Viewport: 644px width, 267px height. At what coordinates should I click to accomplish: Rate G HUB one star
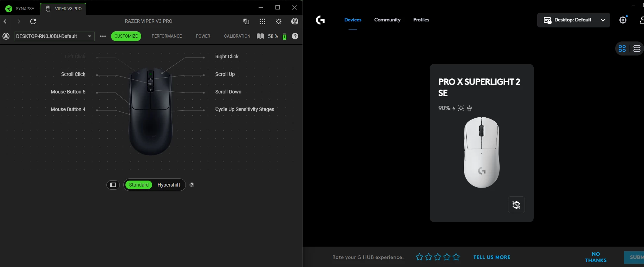click(x=419, y=257)
